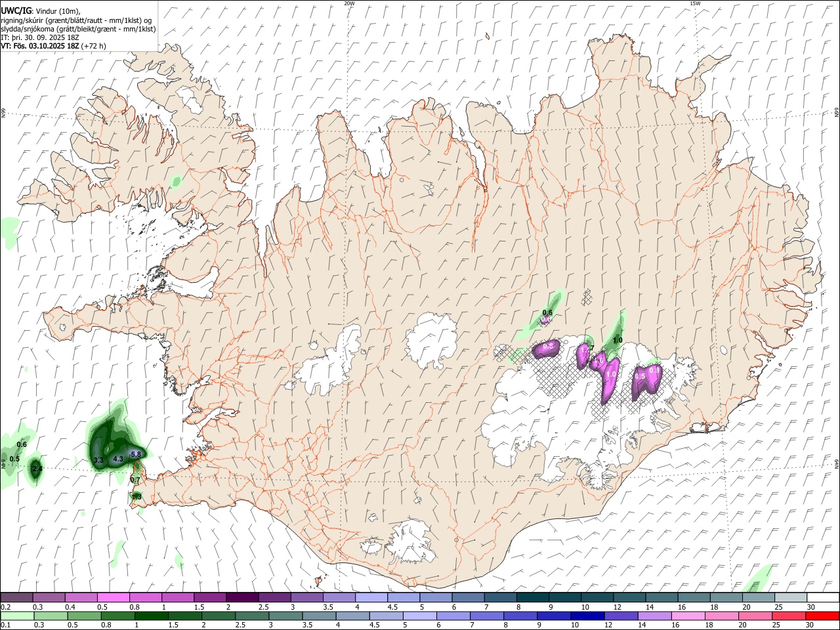Click the '15W' longitude label at the top edge
Screen dimensions: 840x630
pyautogui.click(x=695, y=3)
